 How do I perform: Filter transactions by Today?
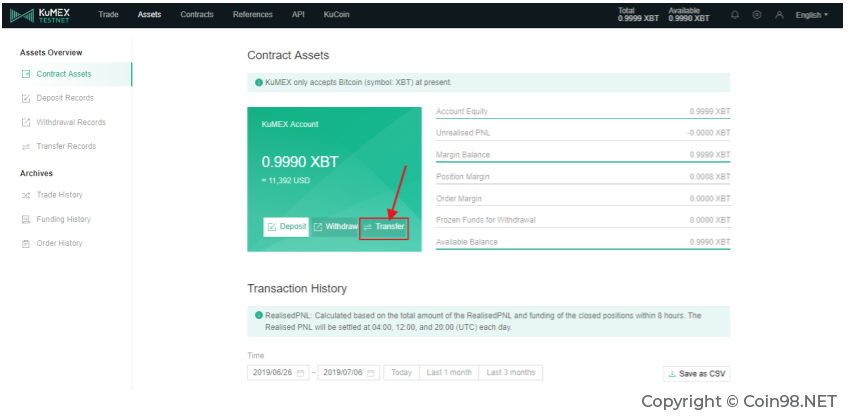pyautogui.click(x=401, y=372)
